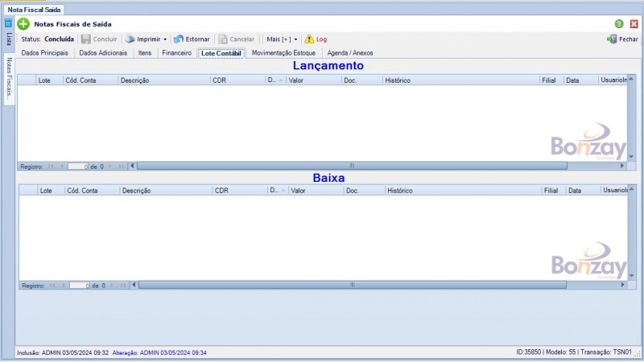Open the Movimentação Estoque tab

point(284,53)
